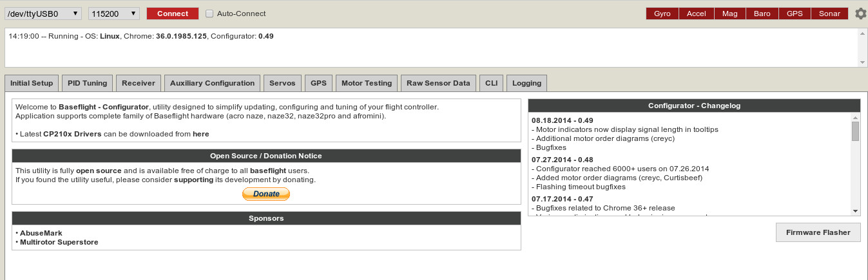This screenshot has height=280, width=868.
Task: Click the 'Sponsors' section header
Action: pos(266,218)
